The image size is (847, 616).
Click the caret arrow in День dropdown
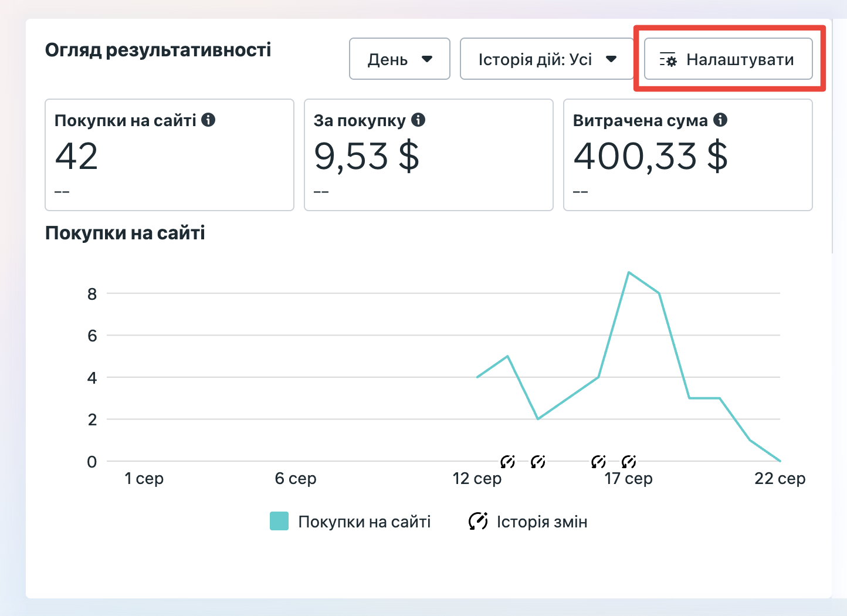click(x=427, y=59)
